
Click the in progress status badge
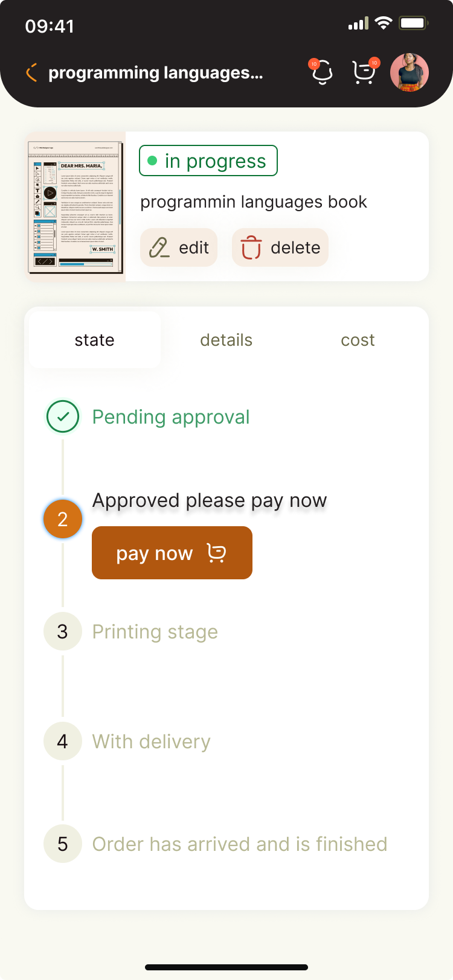click(208, 161)
